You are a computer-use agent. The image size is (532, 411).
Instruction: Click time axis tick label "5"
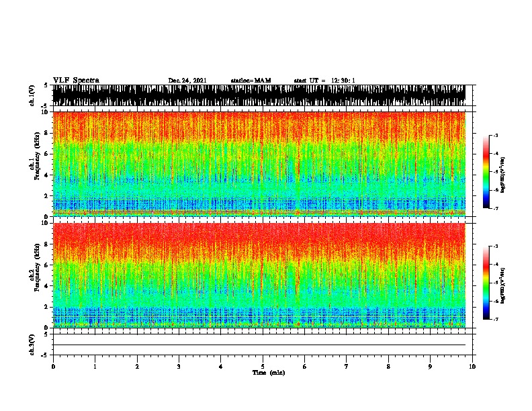[263, 367]
